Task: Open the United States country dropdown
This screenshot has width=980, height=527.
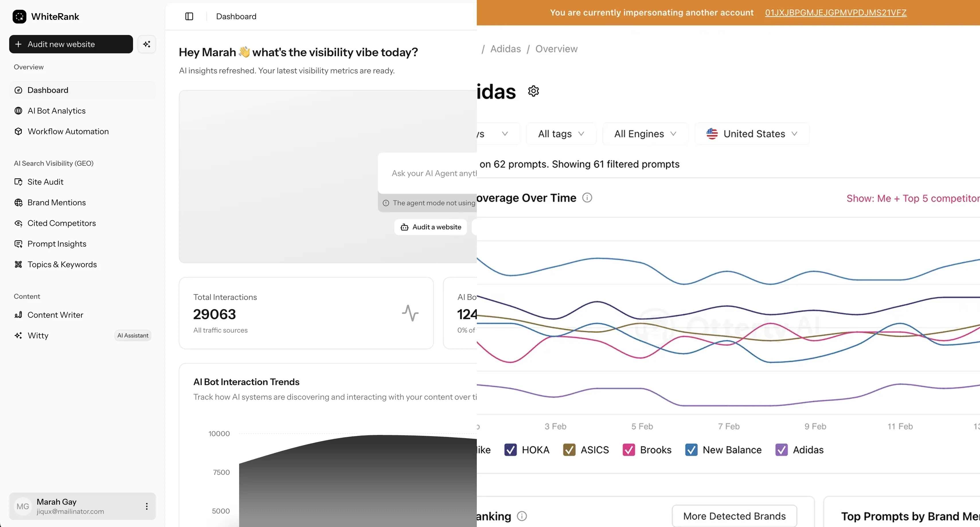Action: coord(752,134)
